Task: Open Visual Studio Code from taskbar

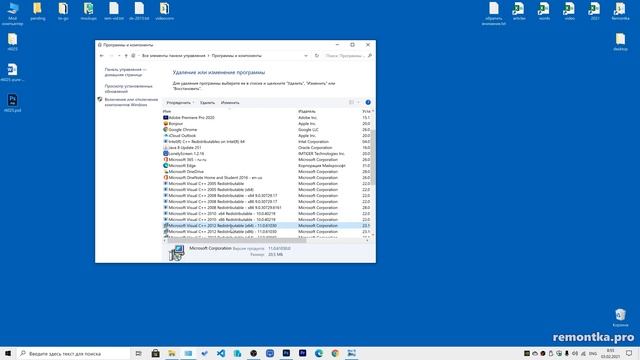Action: click(221, 353)
